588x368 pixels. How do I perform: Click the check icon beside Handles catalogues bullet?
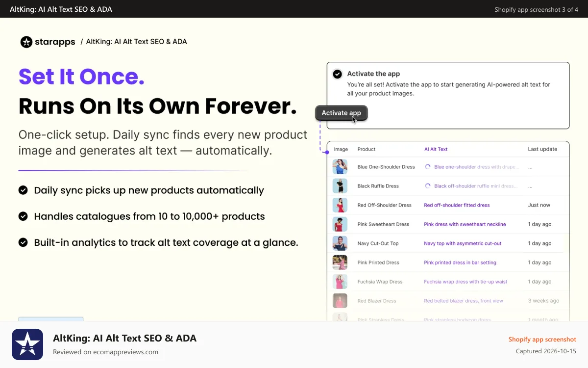click(x=23, y=216)
